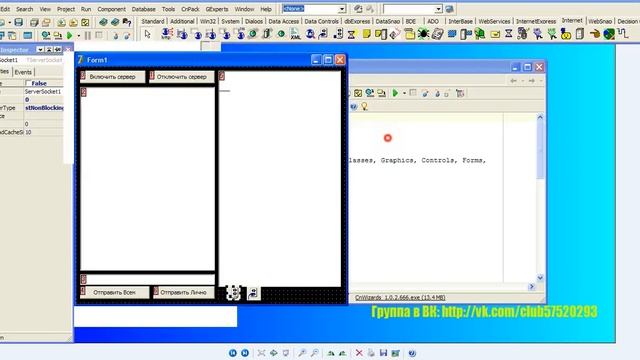This screenshot has height=360, width=640.
Task: Click the Pause program icon
Action: (x=87, y=36)
